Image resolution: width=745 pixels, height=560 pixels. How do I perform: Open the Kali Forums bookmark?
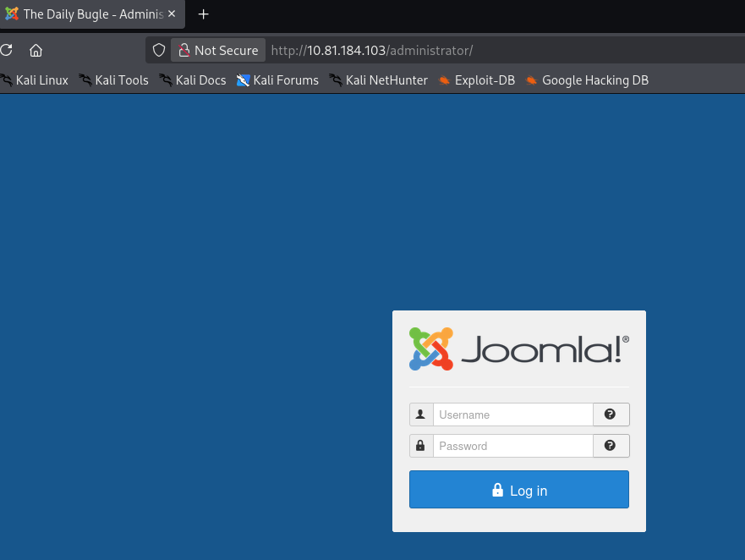(277, 80)
